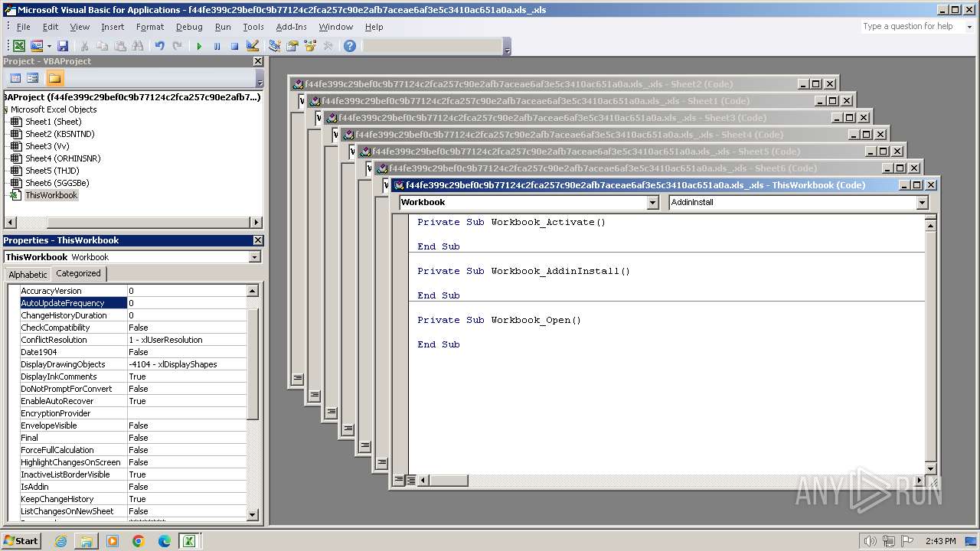Click the Reset stop icon

coord(234,46)
